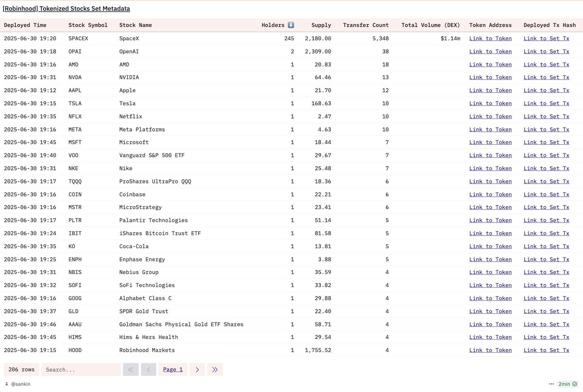Open Link to Set Tx for iShares Bitcoin Trust
The image size is (583, 392).
pos(547,234)
